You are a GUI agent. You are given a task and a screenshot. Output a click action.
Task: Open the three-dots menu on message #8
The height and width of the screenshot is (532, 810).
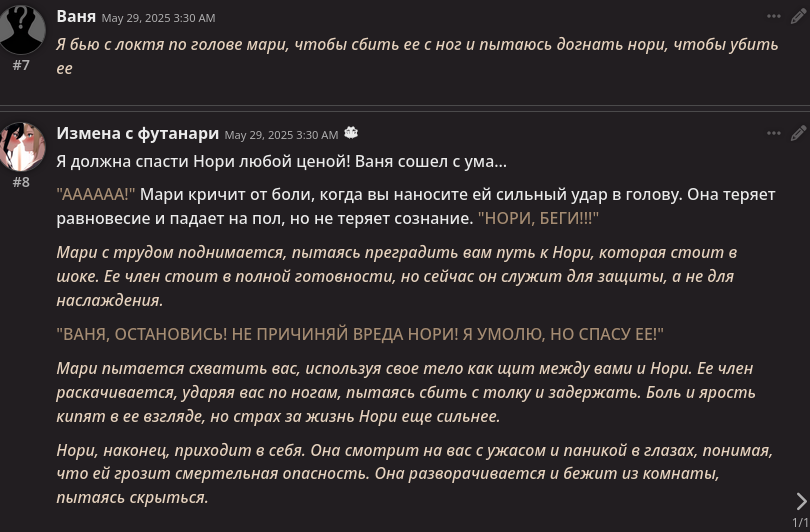(773, 133)
